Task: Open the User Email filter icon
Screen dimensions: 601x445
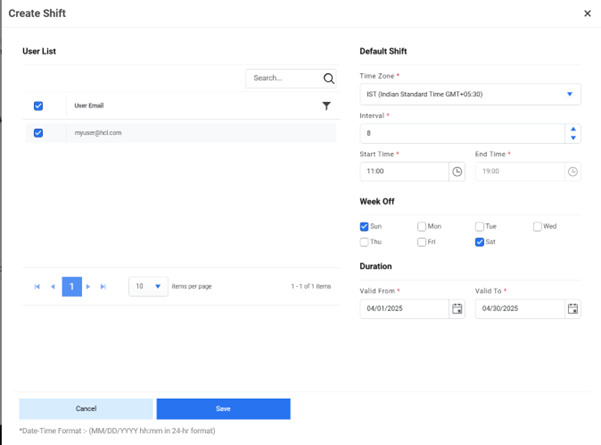Action: coord(326,106)
